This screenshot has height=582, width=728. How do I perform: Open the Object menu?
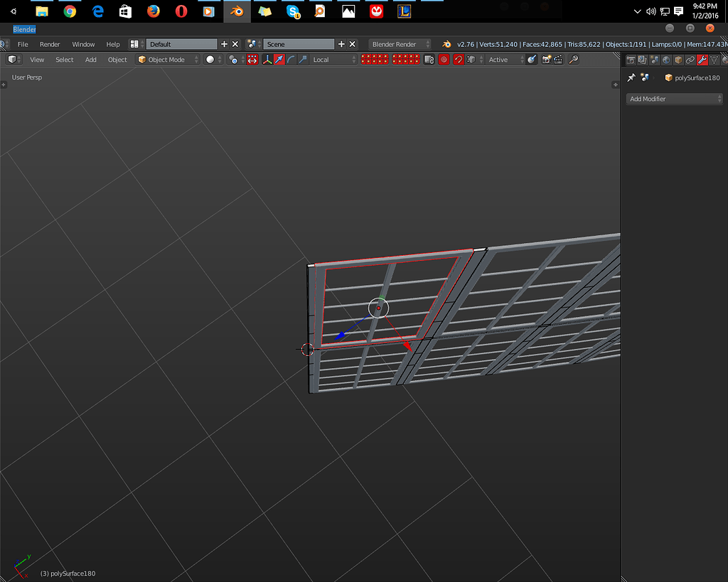[117, 60]
